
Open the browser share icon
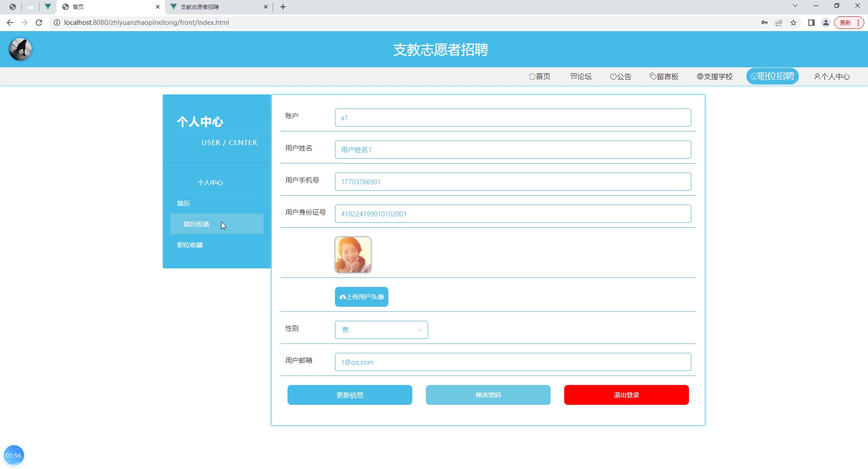pos(779,23)
